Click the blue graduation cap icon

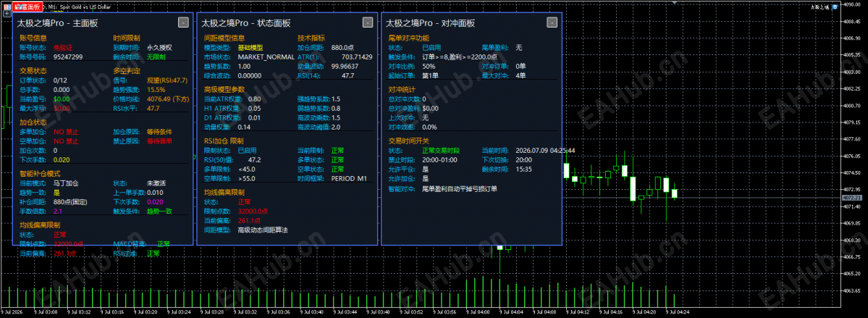[x=834, y=7]
